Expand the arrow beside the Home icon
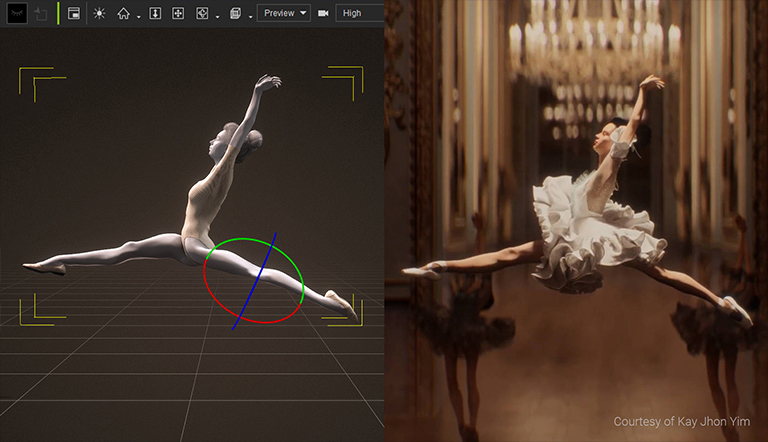 [x=138, y=17]
